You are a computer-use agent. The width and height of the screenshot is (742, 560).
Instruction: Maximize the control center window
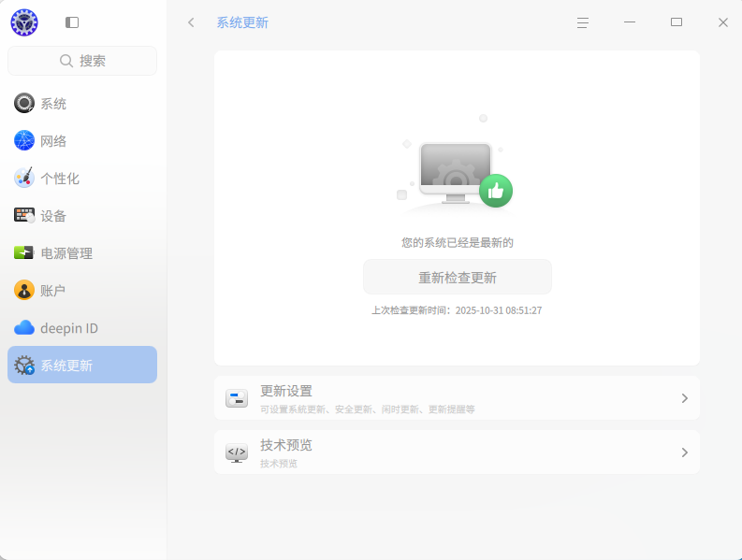tap(677, 22)
